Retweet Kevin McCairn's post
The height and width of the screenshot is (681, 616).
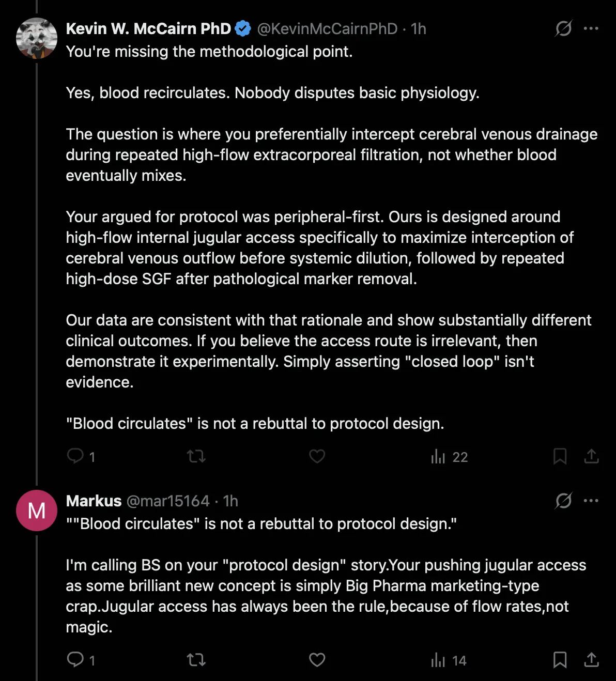[x=196, y=456]
